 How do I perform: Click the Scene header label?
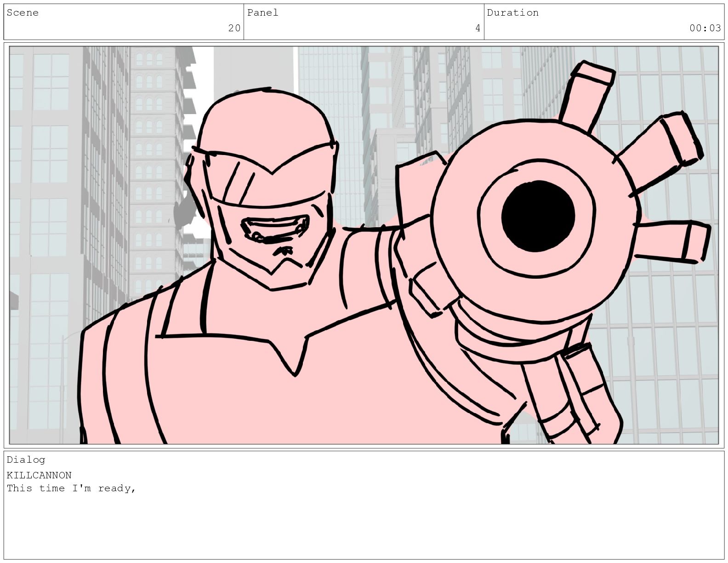click(23, 13)
